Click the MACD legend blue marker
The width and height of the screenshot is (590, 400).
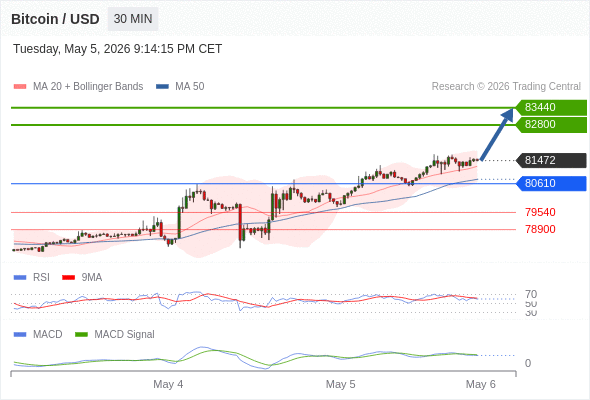pos(20,335)
